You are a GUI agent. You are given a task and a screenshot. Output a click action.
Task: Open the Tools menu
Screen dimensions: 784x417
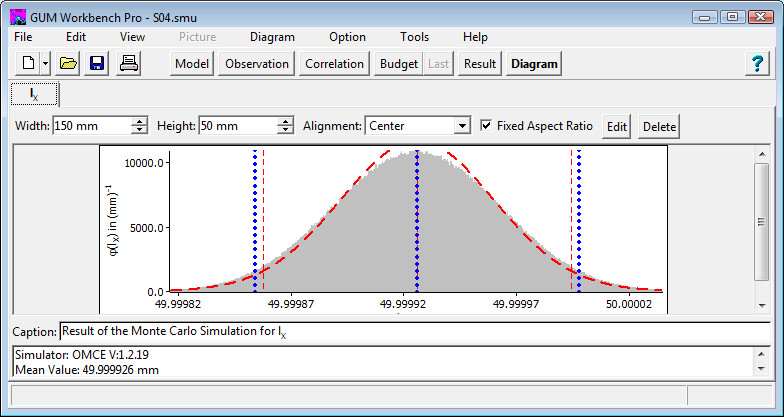click(x=414, y=37)
